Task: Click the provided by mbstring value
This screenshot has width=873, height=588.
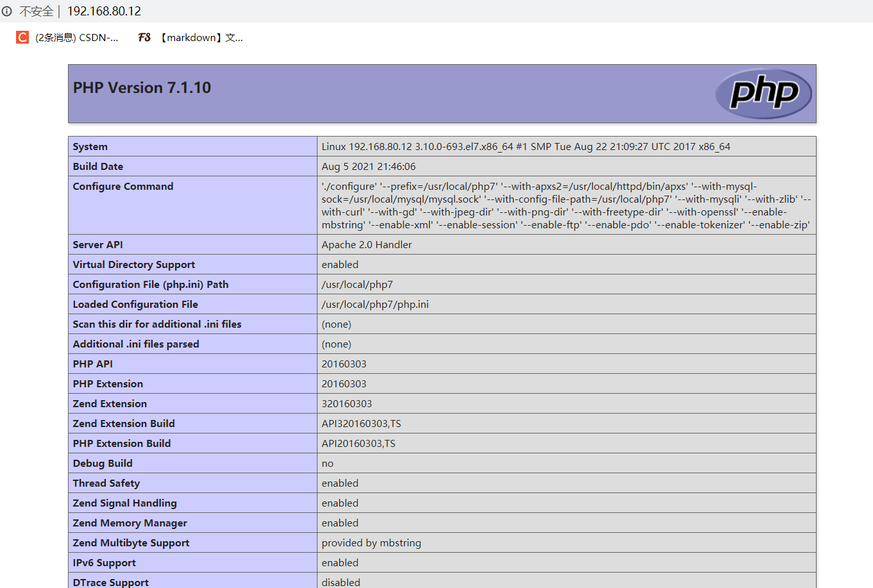Action: 371,542
